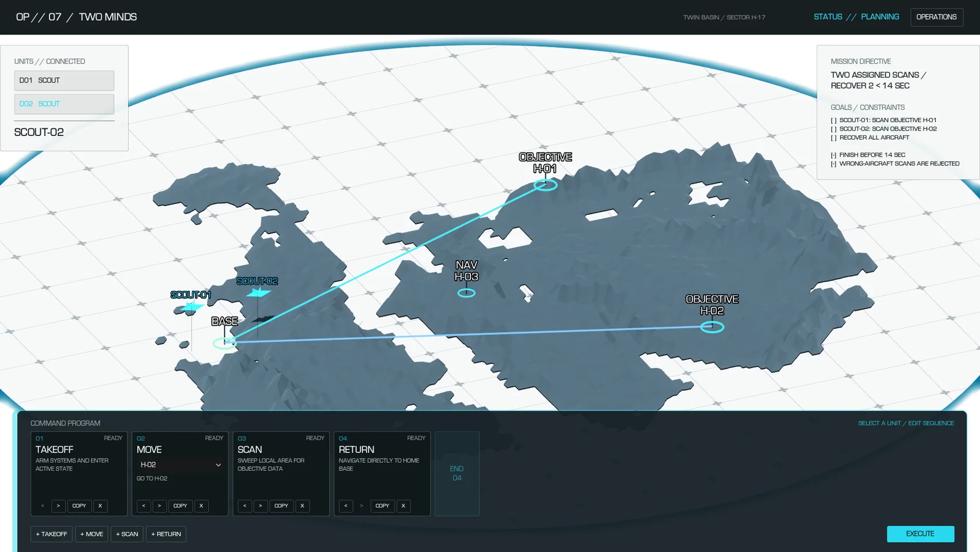Select SCOUT-02 aircraft icon on map
Screen dimensions: 980x552
258,293
